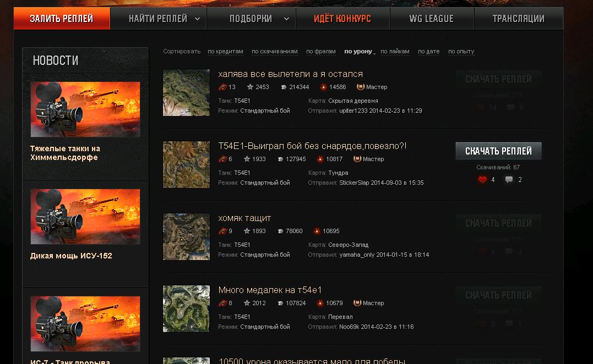Screen dimensions: 593x364
Task: Click uploader name yamaha_only
Action: 357,255
